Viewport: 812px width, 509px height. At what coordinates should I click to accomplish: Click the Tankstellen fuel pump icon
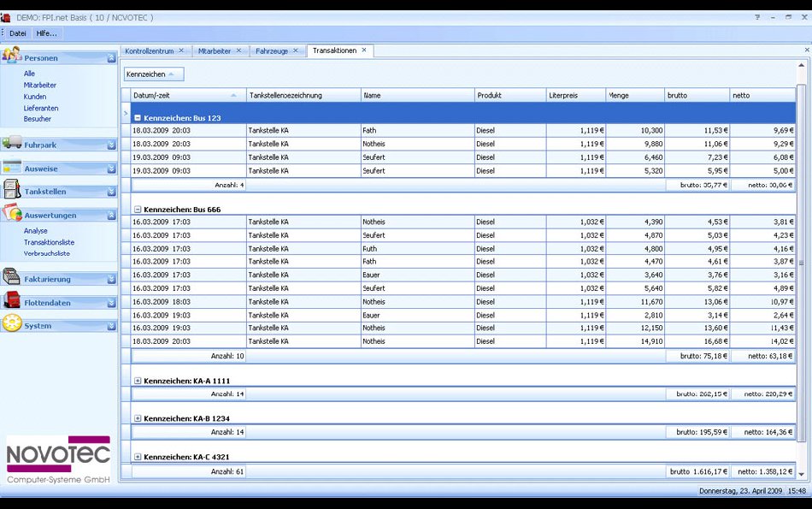tap(11, 191)
